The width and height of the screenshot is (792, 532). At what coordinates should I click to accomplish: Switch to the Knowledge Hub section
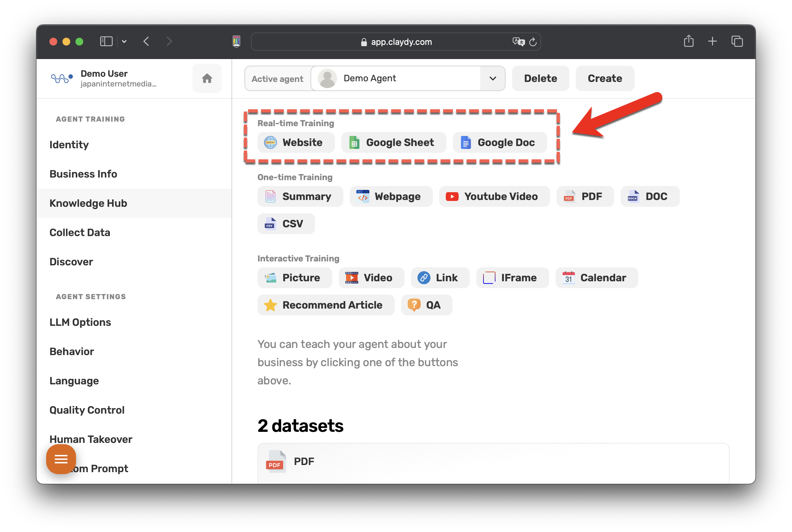(x=88, y=203)
